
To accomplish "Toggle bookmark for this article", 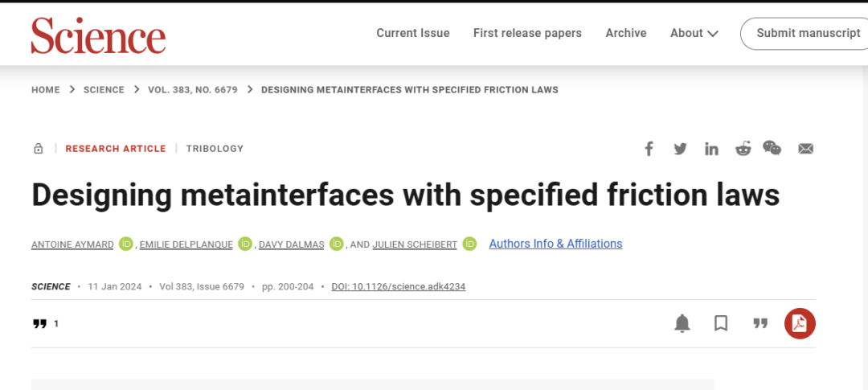I will click(721, 323).
